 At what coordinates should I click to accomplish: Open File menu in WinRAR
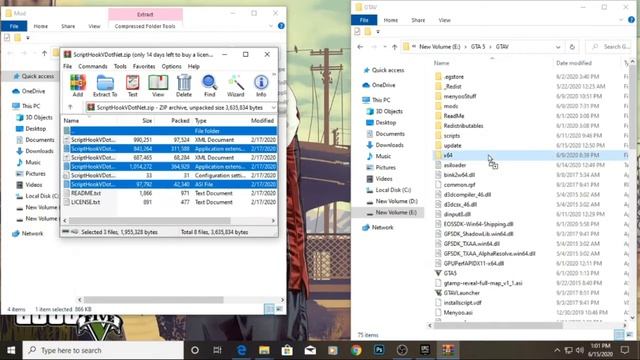[67, 66]
